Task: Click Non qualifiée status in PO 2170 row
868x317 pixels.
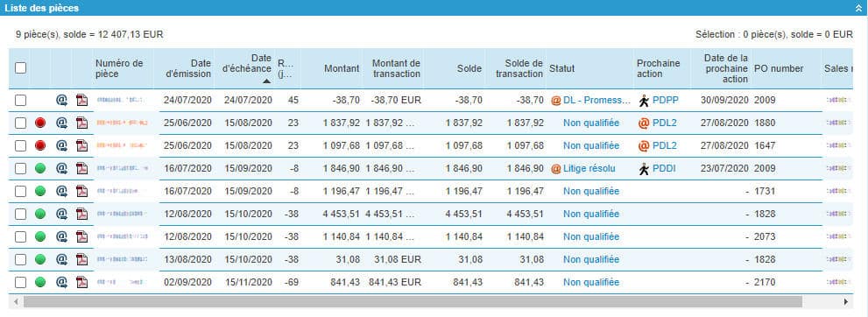Action: (591, 282)
